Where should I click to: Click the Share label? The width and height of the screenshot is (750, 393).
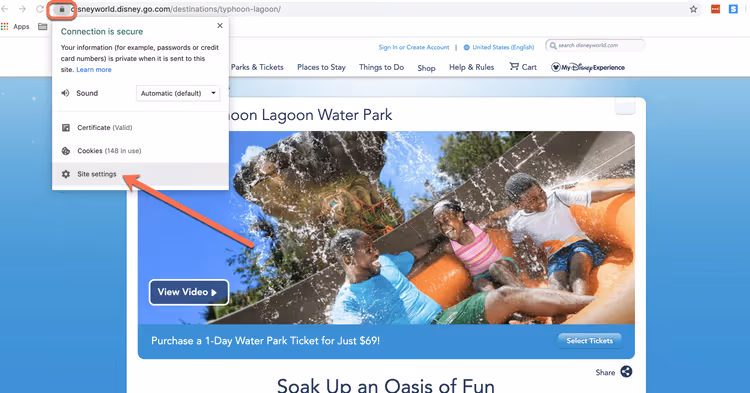[605, 372]
